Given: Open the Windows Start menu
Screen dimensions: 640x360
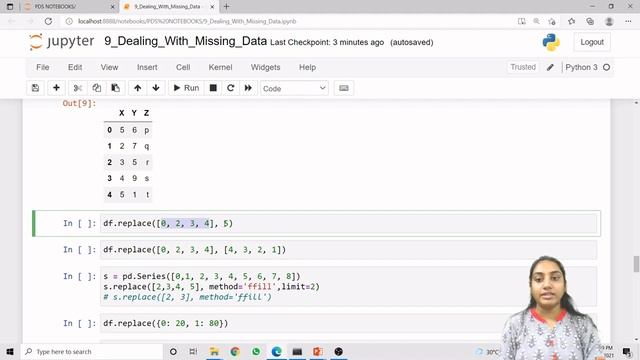Looking at the screenshot, I should coord(10,351).
